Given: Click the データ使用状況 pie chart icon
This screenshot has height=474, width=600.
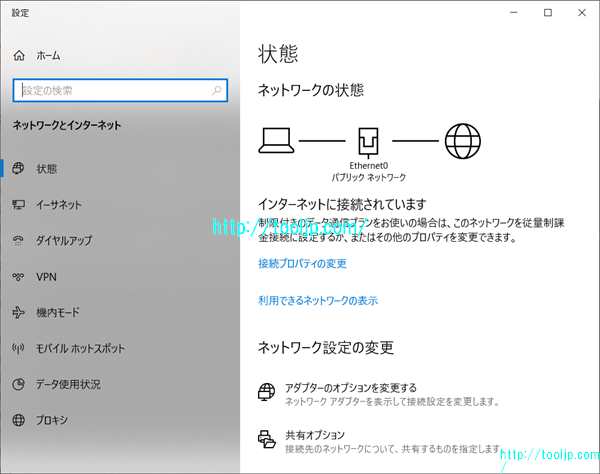Looking at the screenshot, I should pyautogui.click(x=18, y=384).
